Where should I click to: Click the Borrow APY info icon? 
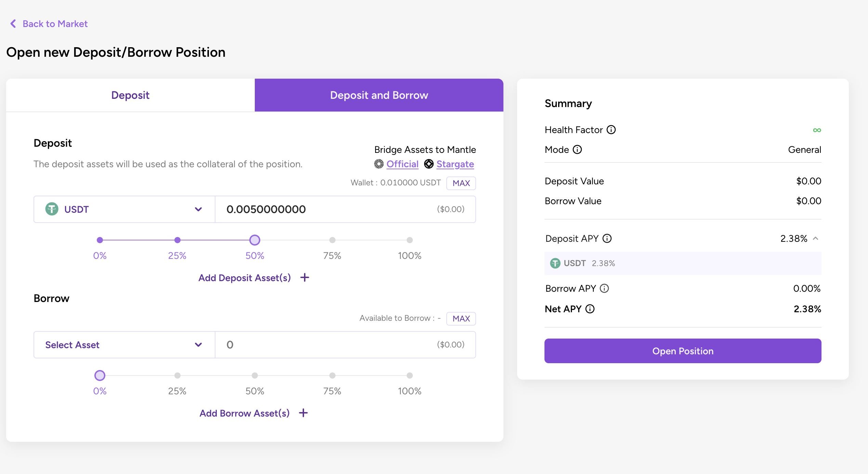point(604,288)
